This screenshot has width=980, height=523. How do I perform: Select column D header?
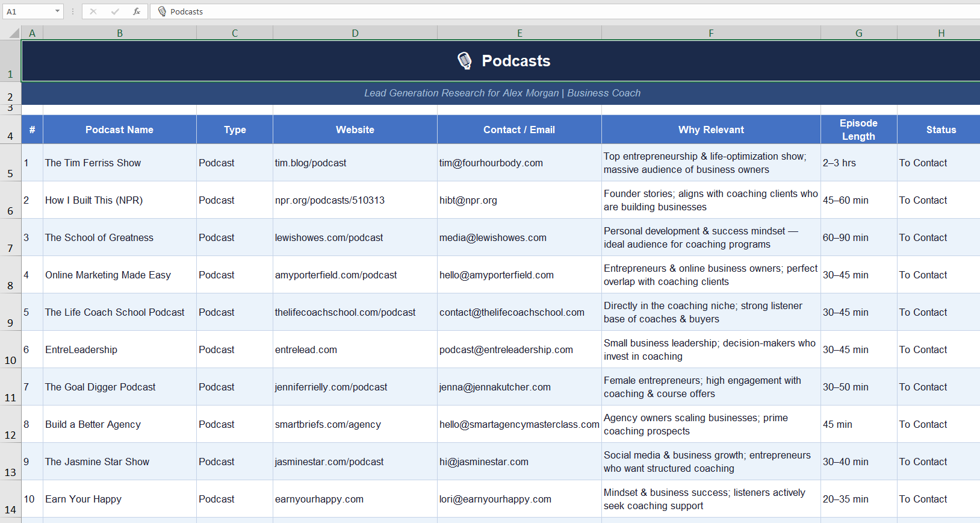coord(355,33)
